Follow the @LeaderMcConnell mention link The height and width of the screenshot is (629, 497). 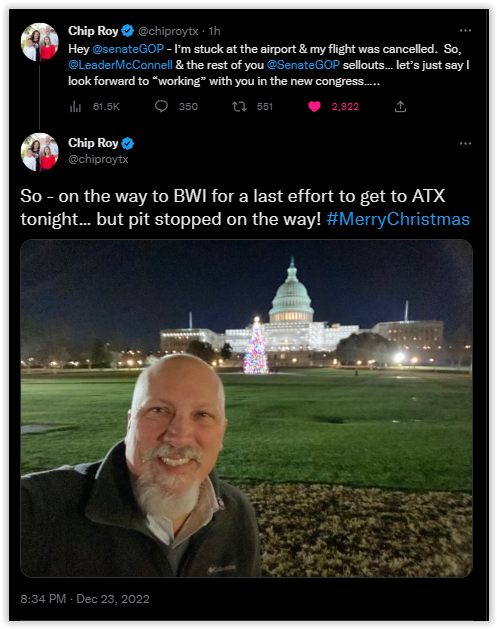(x=120, y=65)
